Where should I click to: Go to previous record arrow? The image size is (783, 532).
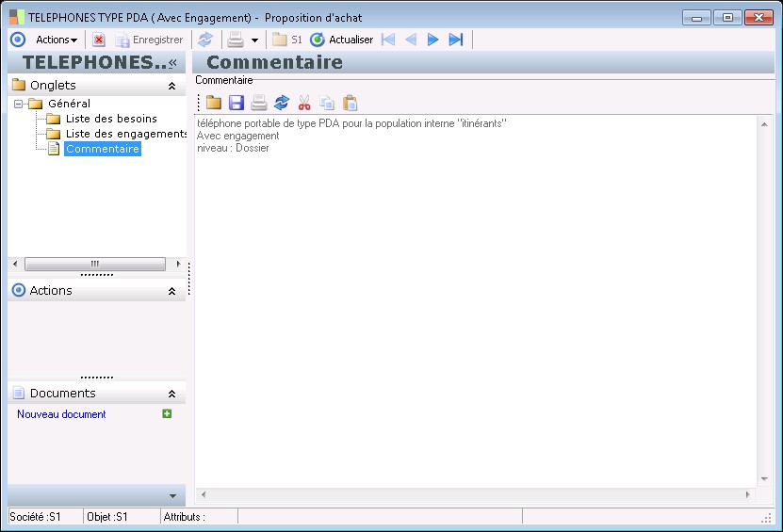tap(411, 40)
